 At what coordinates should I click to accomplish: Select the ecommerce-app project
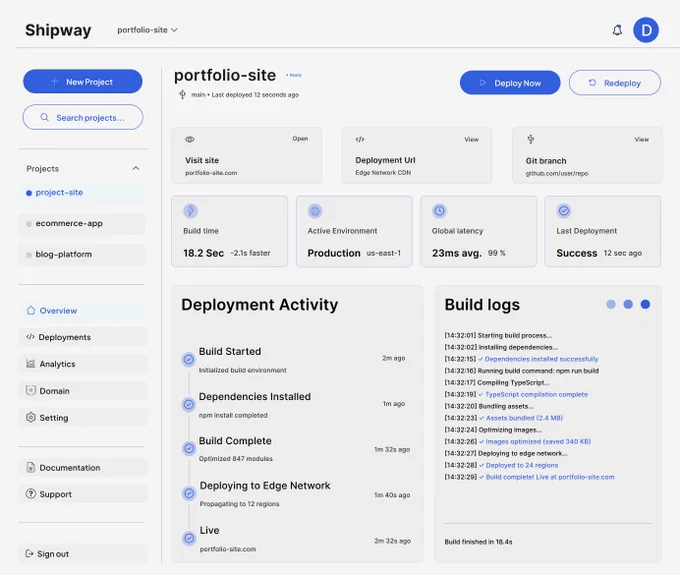(x=82, y=224)
